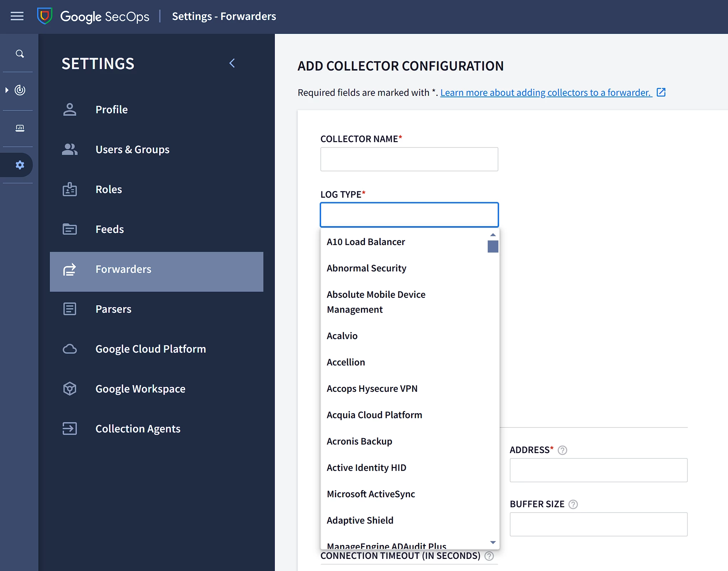
Task: Open the Parsers settings page
Action: (x=157, y=309)
